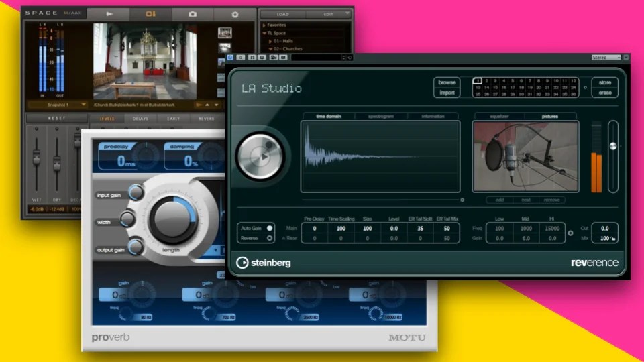Open the Snapshot 1 dropdown
The height and width of the screenshot is (362, 644).
click(83, 105)
